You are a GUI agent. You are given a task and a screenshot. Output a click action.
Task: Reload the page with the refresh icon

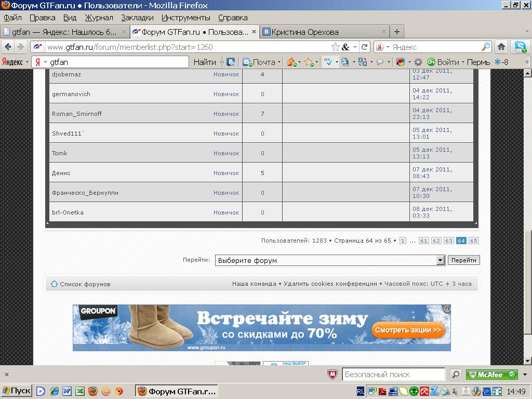[x=364, y=47]
